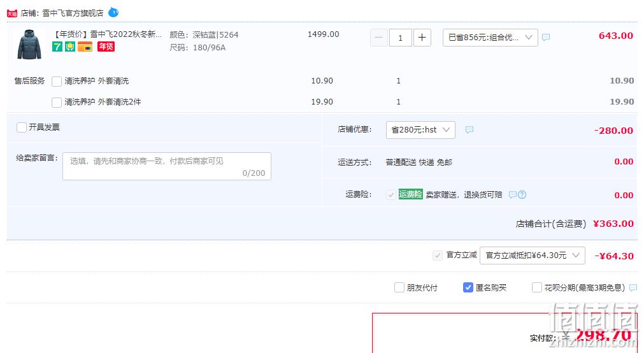
Task: Click the comment icon beside 花呗分期
Action: click(633, 287)
